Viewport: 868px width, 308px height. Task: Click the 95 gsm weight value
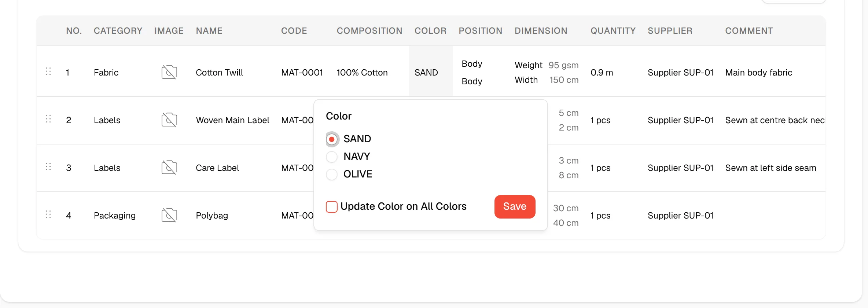pos(563,65)
